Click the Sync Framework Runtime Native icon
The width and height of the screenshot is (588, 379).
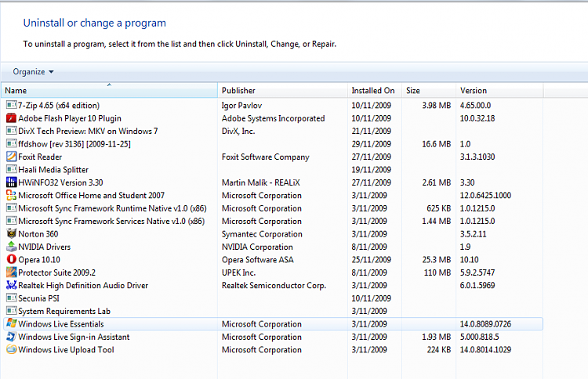(x=12, y=208)
